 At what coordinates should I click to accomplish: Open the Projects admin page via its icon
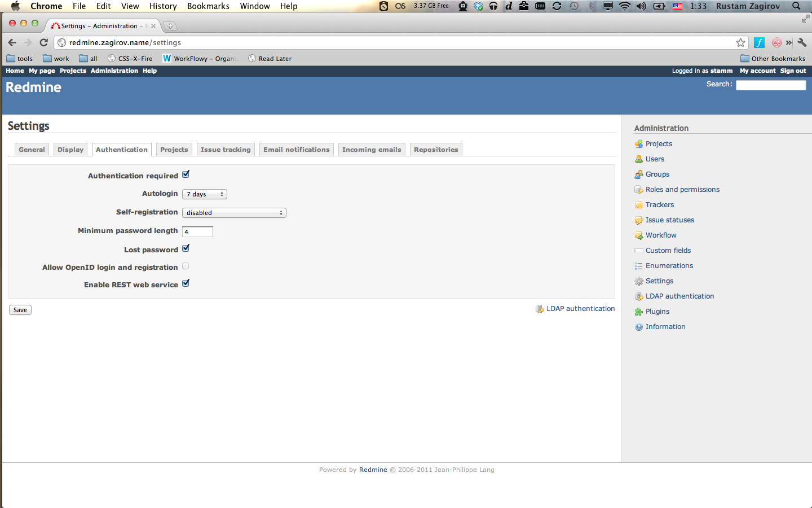[x=638, y=143]
